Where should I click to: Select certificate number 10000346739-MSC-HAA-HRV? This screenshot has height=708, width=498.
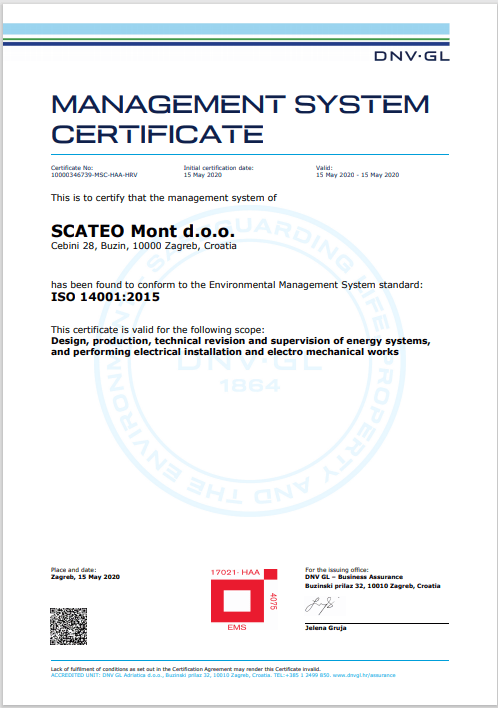[x=94, y=175]
